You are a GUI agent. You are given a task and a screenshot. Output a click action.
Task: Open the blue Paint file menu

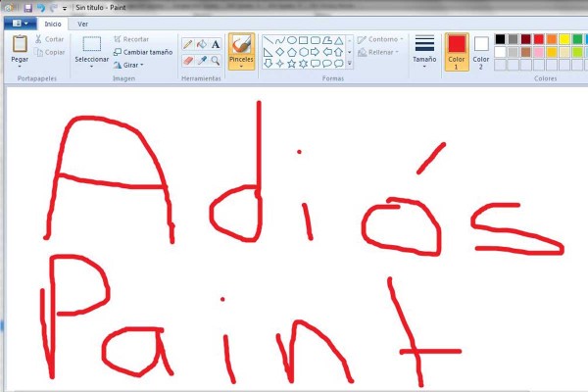[19, 24]
